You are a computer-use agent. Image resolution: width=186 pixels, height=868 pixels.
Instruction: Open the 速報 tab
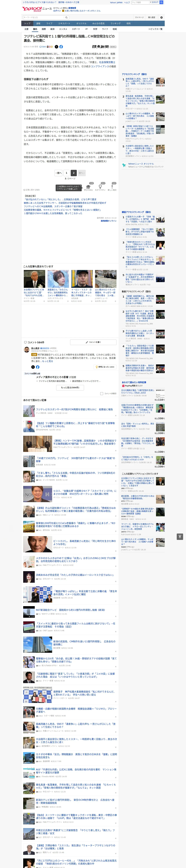(x=38, y=24)
